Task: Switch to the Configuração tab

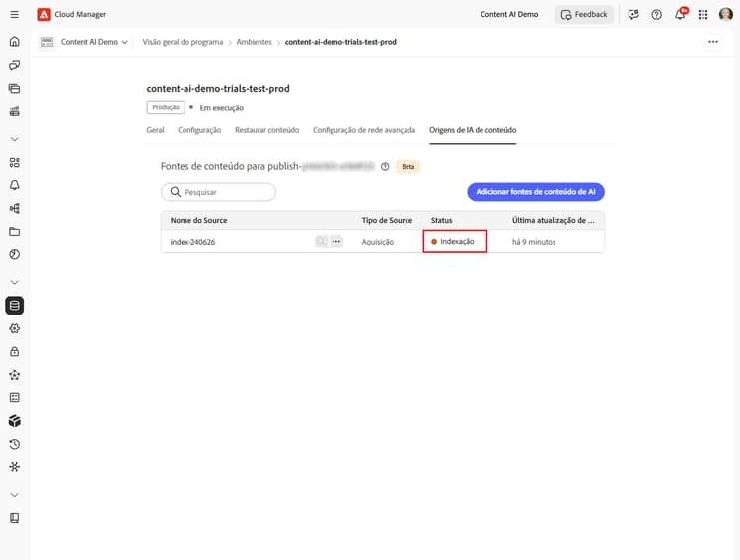Action: pos(199,130)
